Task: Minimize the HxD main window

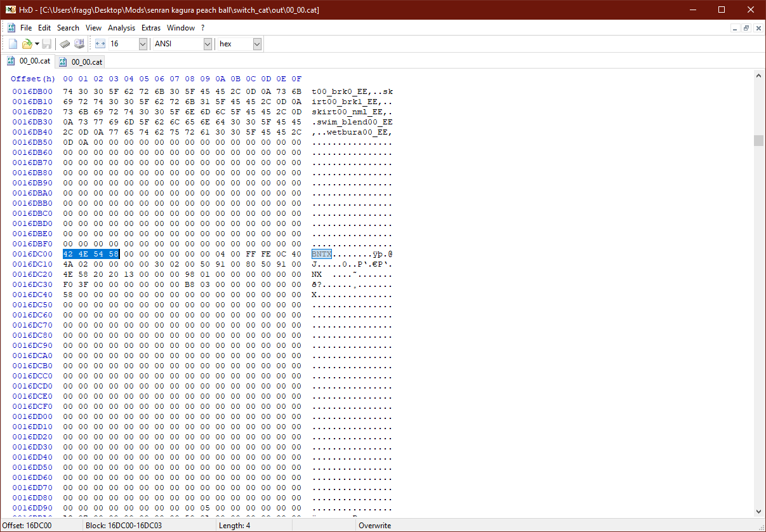Action: coord(692,10)
